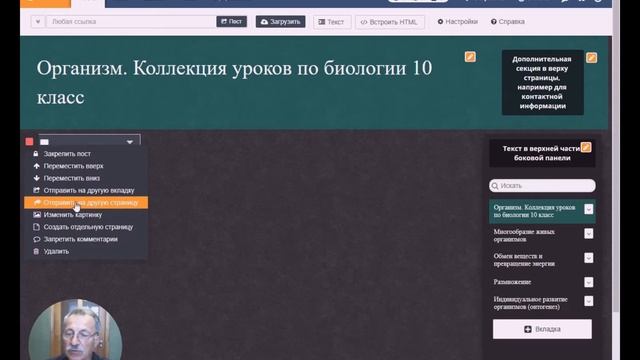Click up arrow icon beside Переместить вверх
Screen dimensions: 640x360
tap(36, 166)
